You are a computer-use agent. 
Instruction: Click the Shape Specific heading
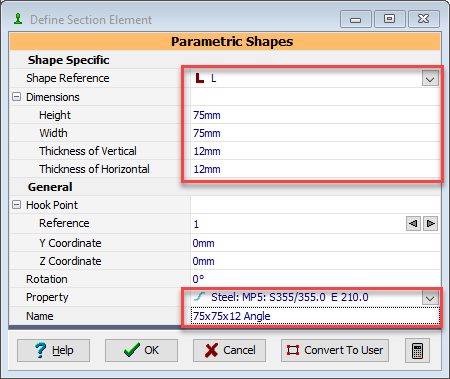pyautogui.click(x=68, y=60)
